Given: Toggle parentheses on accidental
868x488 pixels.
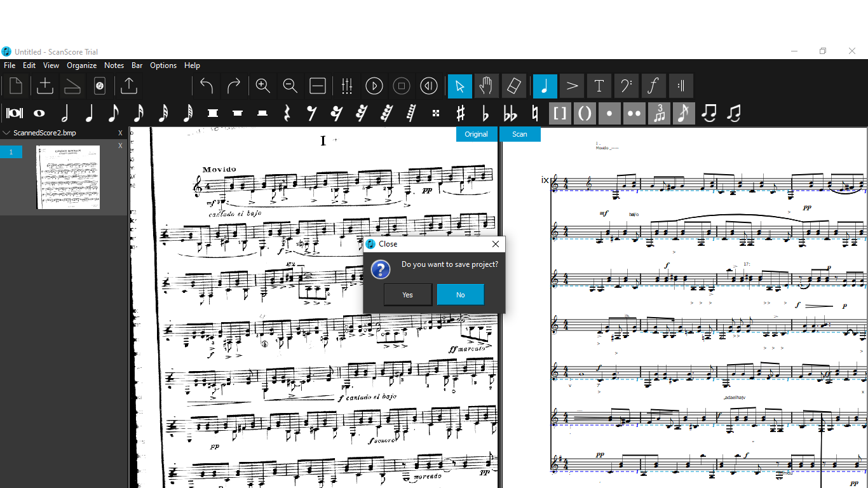Looking at the screenshot, I should coord(585,113).
